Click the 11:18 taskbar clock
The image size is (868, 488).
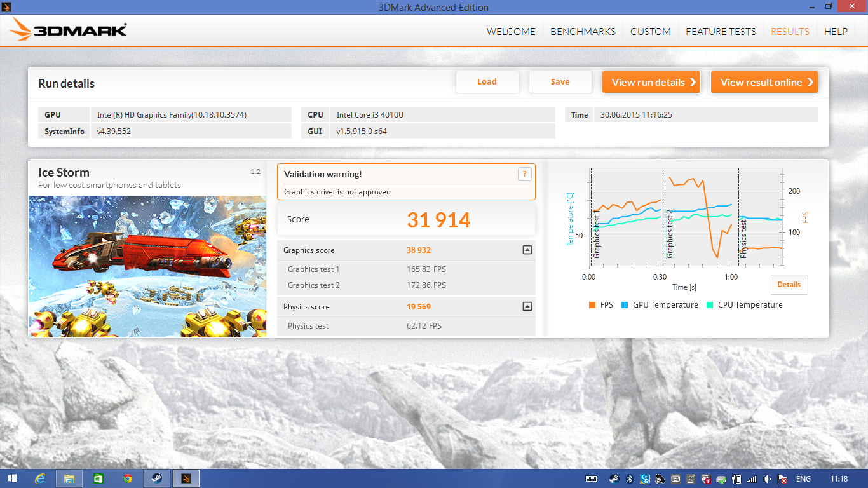pyautogui.click(x=839, y=479)
